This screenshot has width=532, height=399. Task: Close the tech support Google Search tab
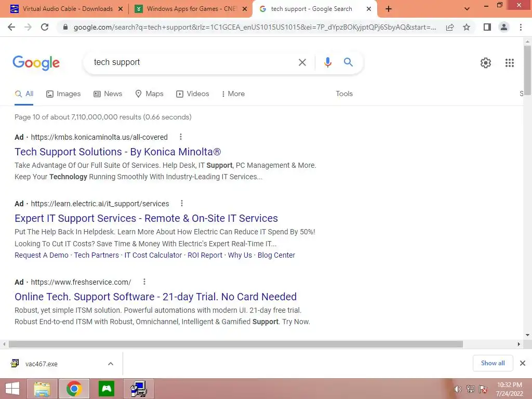[369, 9]
